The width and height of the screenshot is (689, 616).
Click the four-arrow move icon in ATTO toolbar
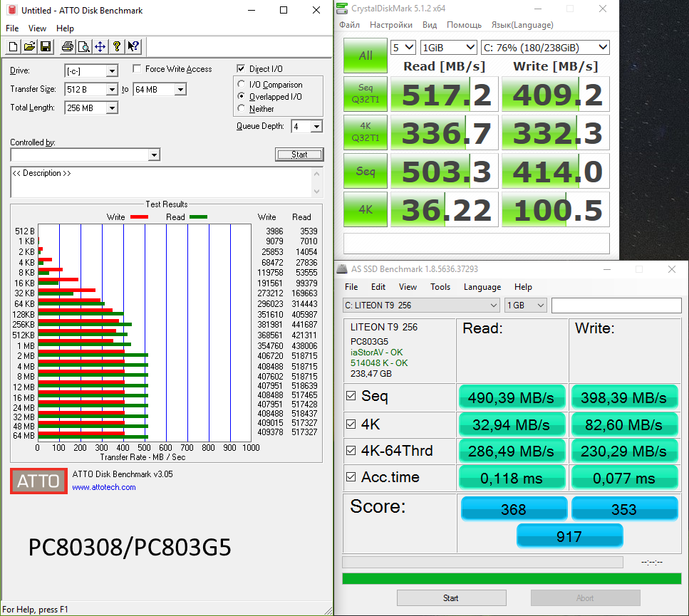coord(100,46)
